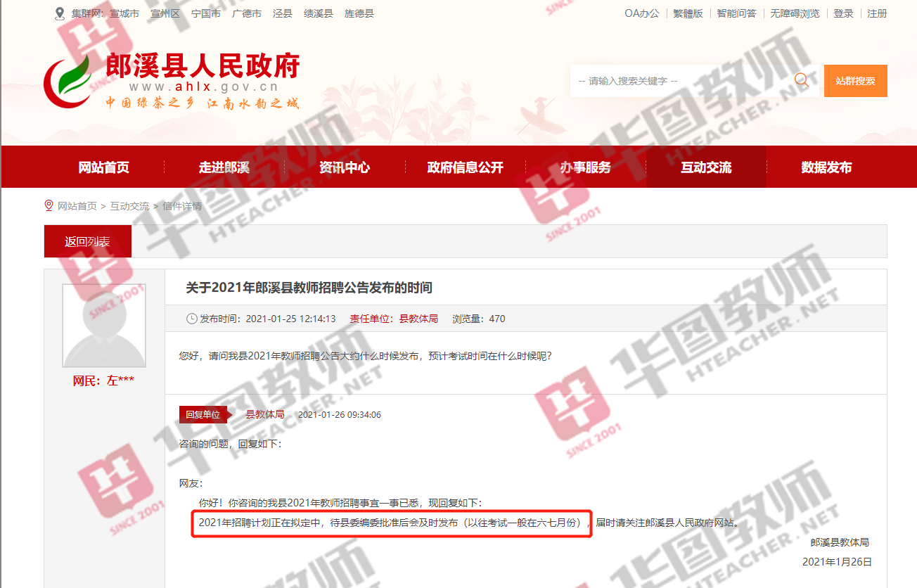The width and height of the screenshot is (917, 588).
Task: Go to the 旌德县 site link
Action: 359,13
